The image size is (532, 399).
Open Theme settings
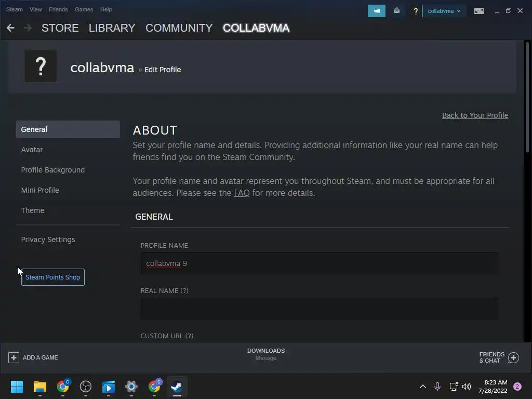click(33, 210)
